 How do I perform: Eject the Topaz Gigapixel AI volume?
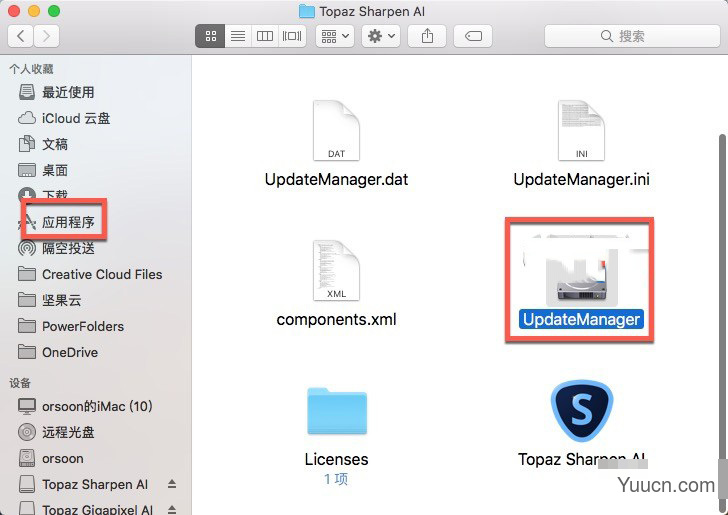[172, 509]
